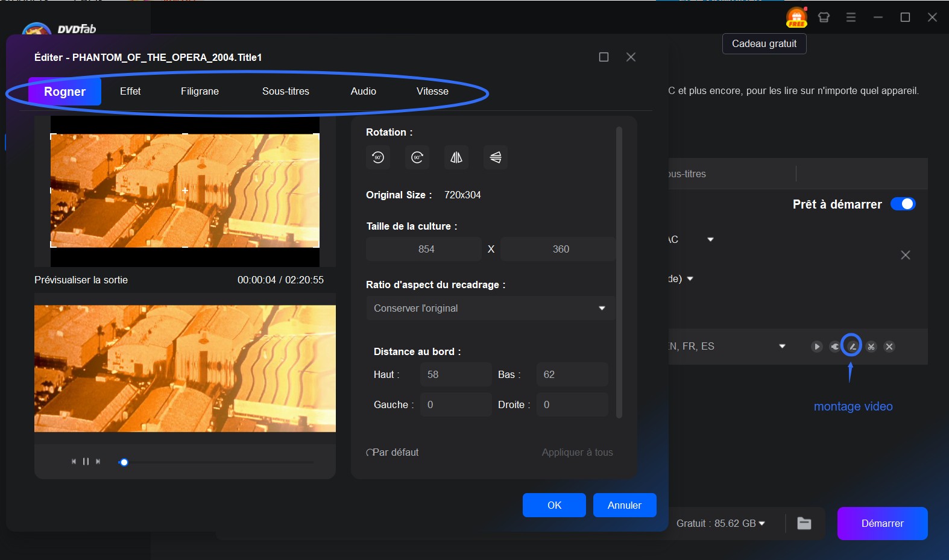
Task: Open video edit pencil icon in main window
Action: click(x=852, y=346)
